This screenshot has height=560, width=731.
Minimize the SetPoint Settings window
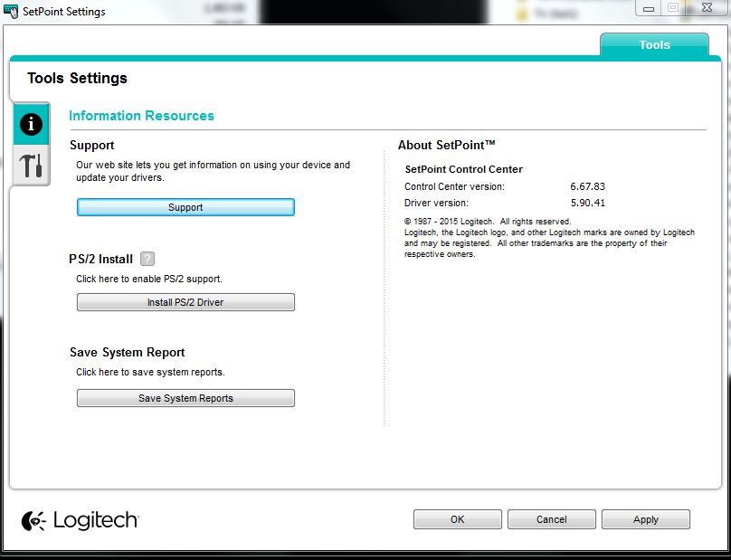point(649,8)
